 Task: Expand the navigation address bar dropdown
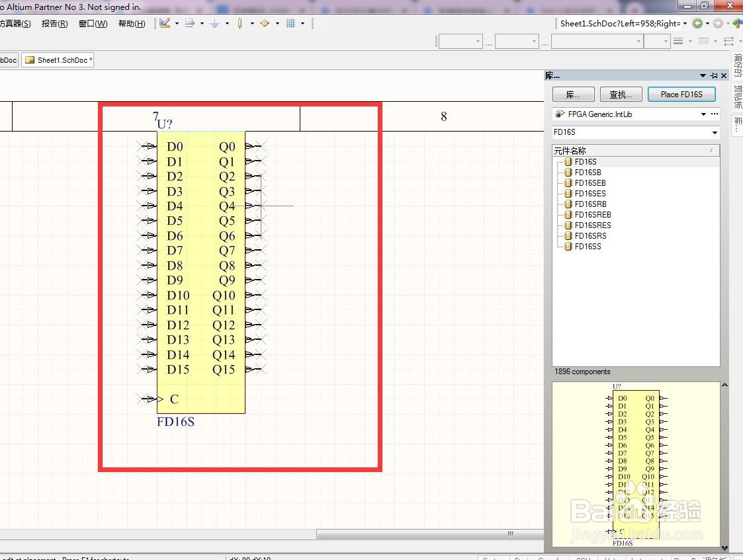coord(685,23)
